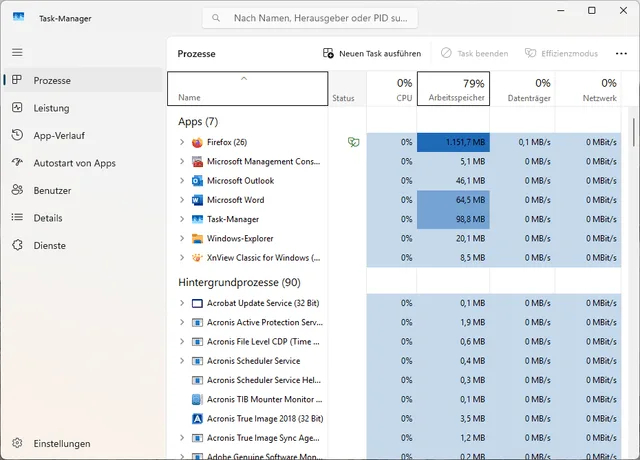Click the Windows-Explorer folder icon
This screenshot has height=460, width=640.
tap(197, 238)
